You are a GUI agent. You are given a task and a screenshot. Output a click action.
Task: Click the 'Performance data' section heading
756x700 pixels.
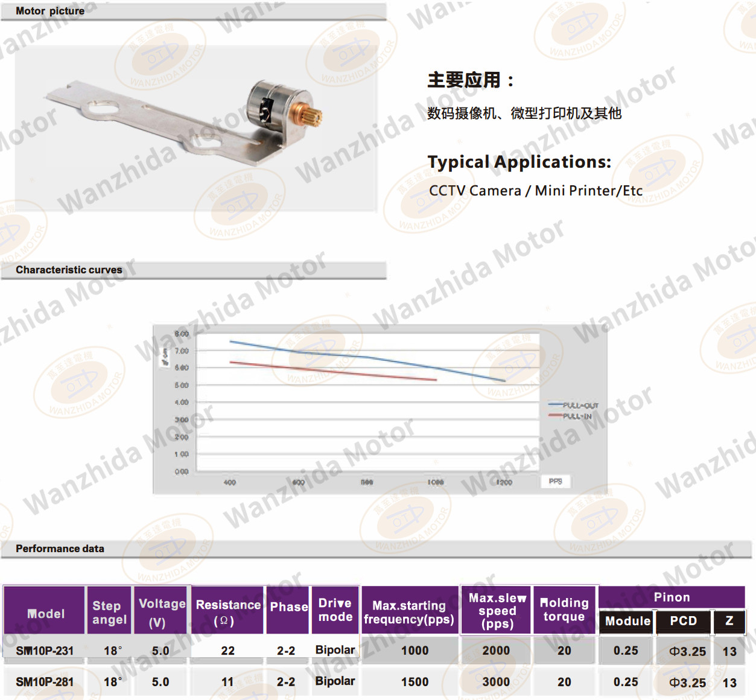pyautogui.click(x=60, y=549)
